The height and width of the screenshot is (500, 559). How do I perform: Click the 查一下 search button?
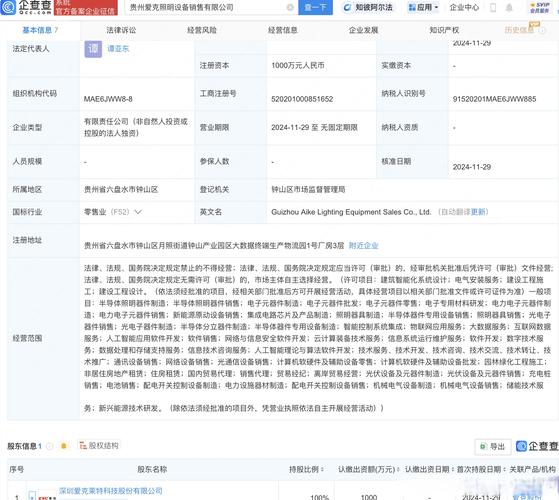316,7
